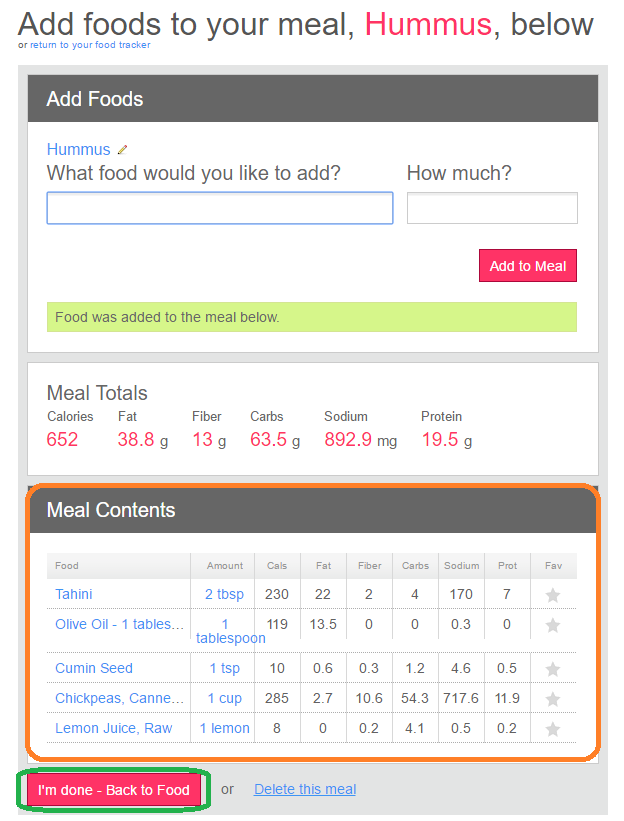The image size is (624, 821).
Task: Open Olive Oil - 1 tablespoon entry
Action: 119,624
